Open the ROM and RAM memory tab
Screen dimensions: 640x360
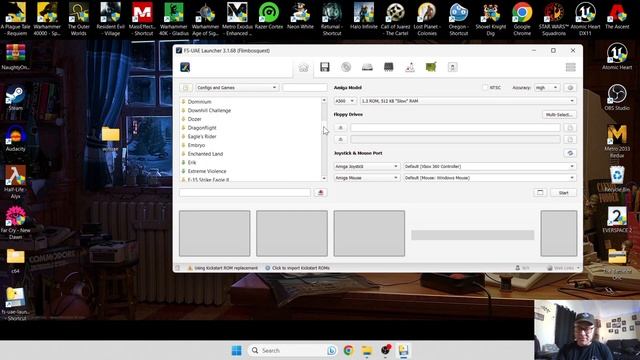388,67
